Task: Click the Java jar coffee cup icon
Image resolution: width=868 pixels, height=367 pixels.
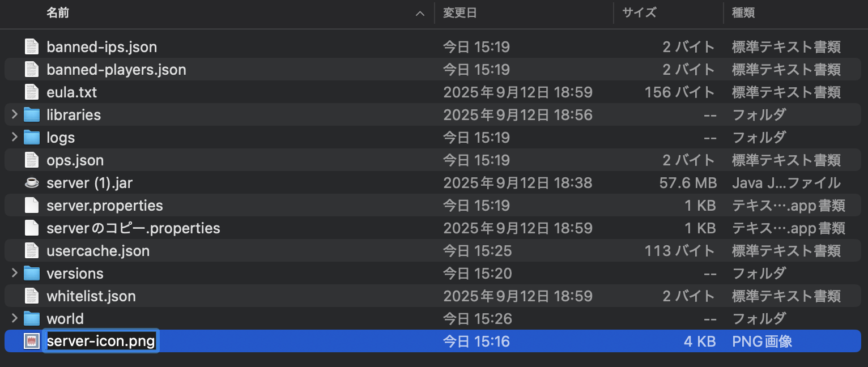Action: click(32, 183)
